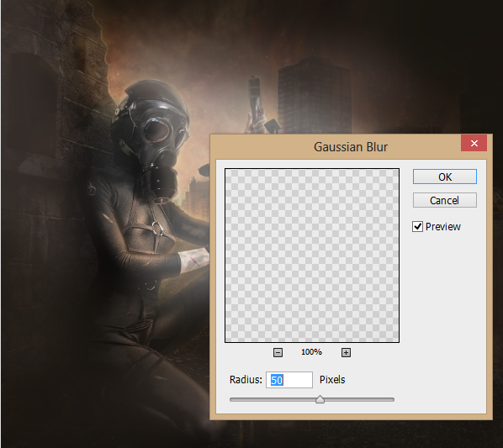The image size is (503, 448).
Task: Click the Radius label text
Action: (x=246, y=380)
